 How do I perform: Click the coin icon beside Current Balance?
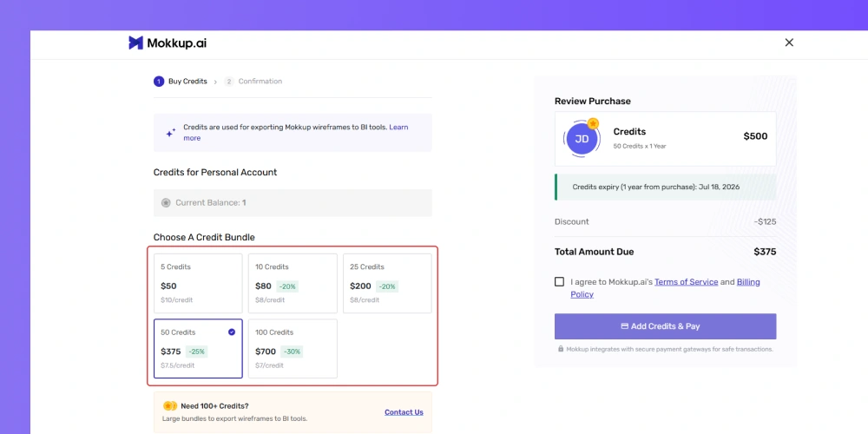[x=166, y=202]
